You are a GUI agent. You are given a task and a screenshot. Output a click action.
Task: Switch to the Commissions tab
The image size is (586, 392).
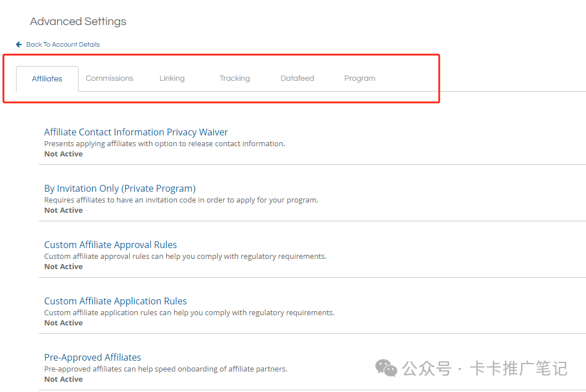point(109,79)
